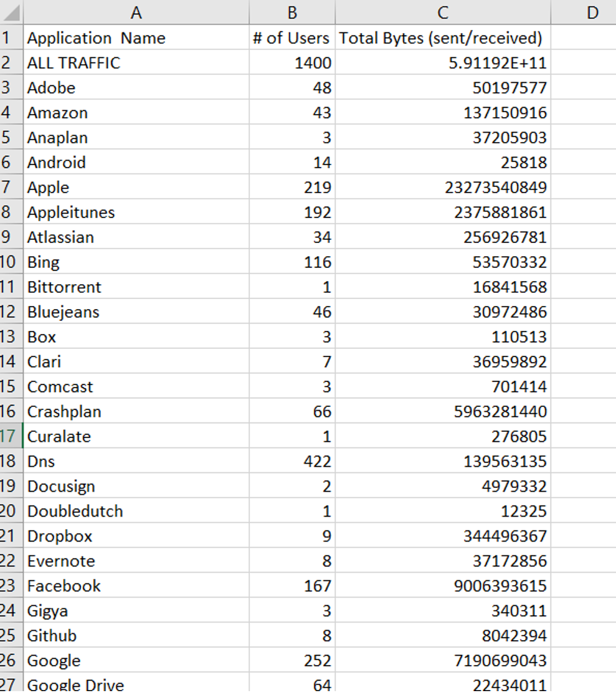Select the 'Curalate' cell

[136, 436]
